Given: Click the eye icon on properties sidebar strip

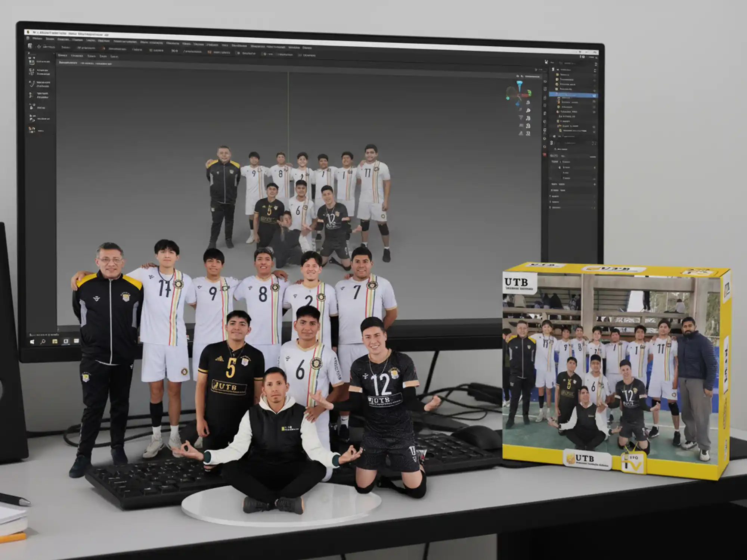Looking at the screenshot, I should [x=545, y=81].
